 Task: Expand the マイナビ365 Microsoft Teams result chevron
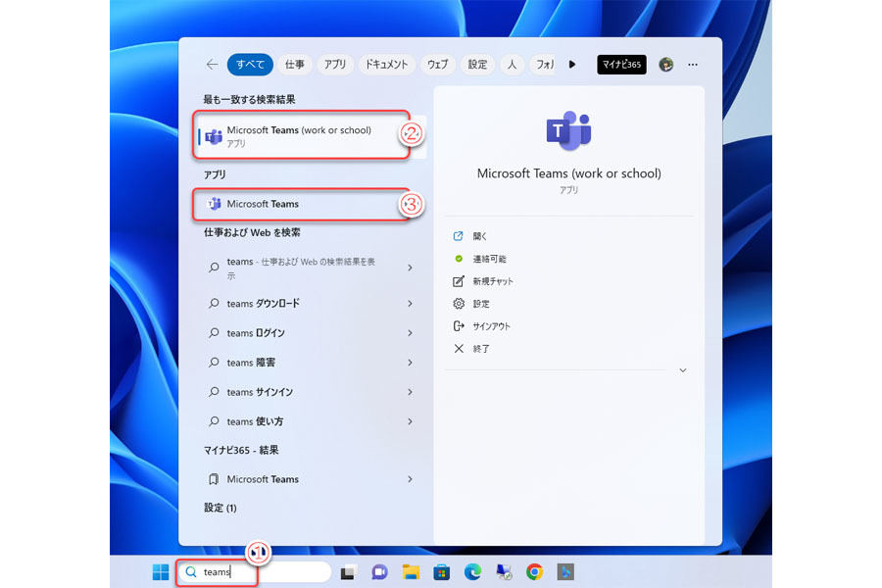[x=410, y=479]
